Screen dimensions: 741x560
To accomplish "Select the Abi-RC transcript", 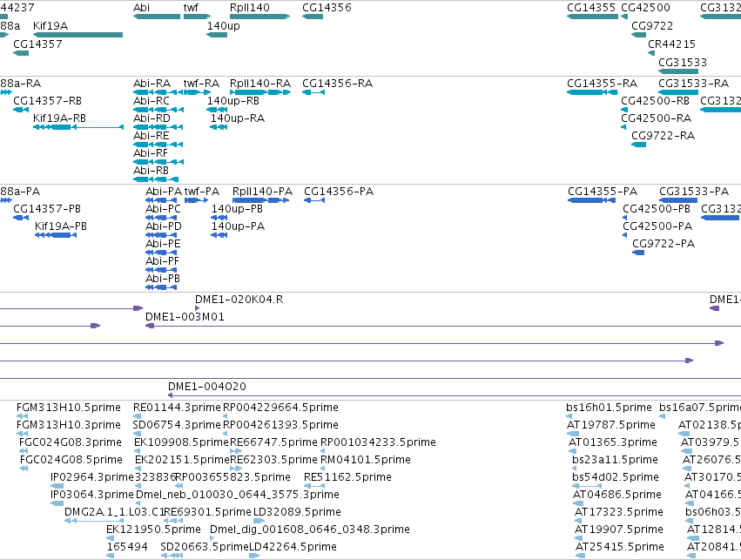I will tap(158, 110).
